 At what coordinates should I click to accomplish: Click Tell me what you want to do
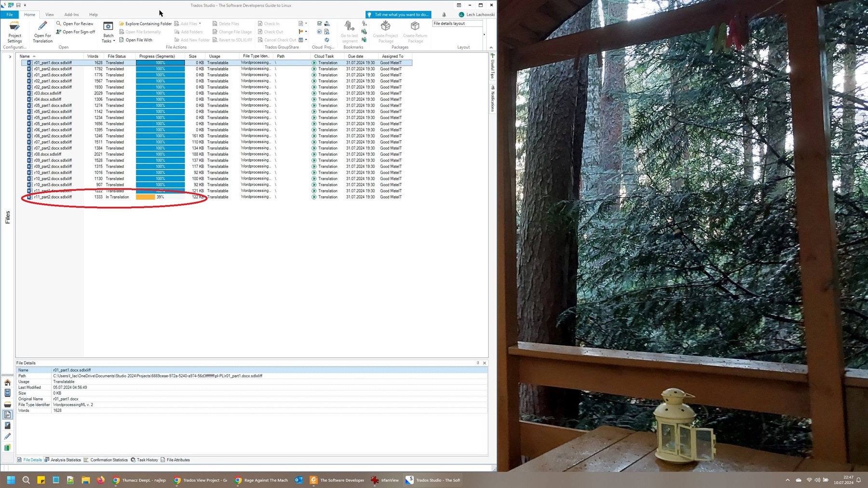pyautogui.click(x=398, y=14)
